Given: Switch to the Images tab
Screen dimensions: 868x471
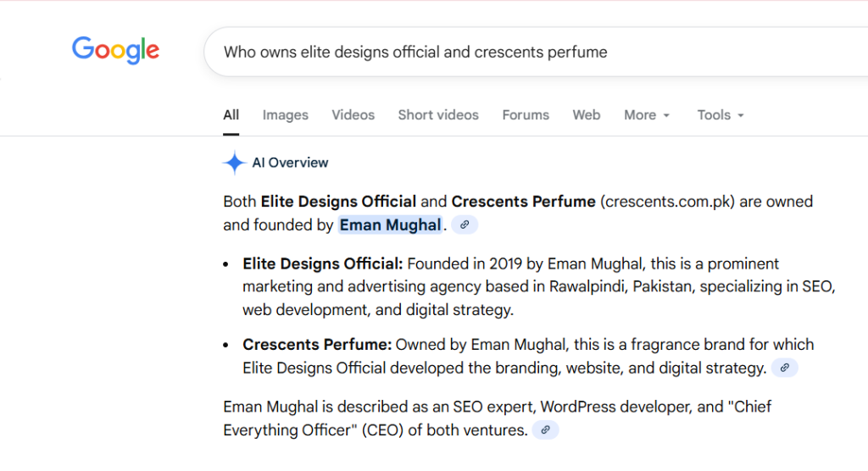Looking at the screenshot, I should (285, 115).
